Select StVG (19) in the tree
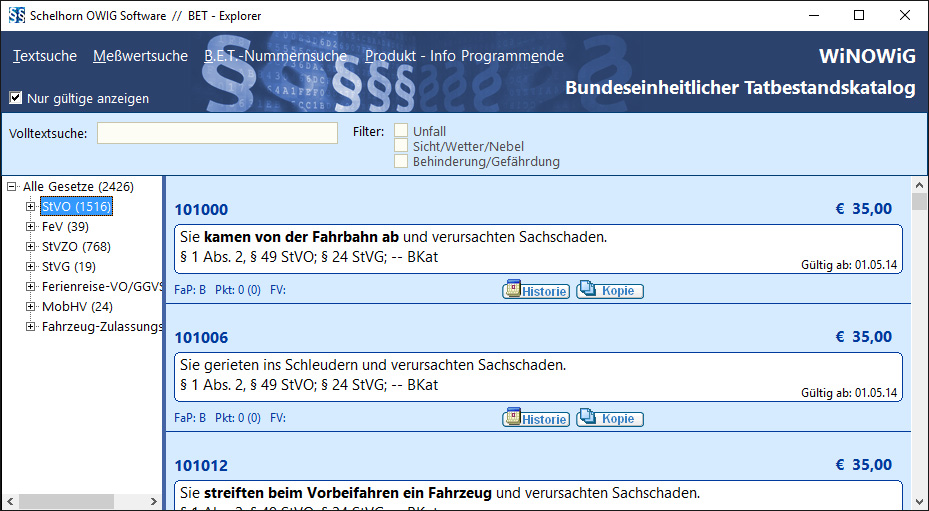The height and width of the screenshot is (511, 929). 69,267
